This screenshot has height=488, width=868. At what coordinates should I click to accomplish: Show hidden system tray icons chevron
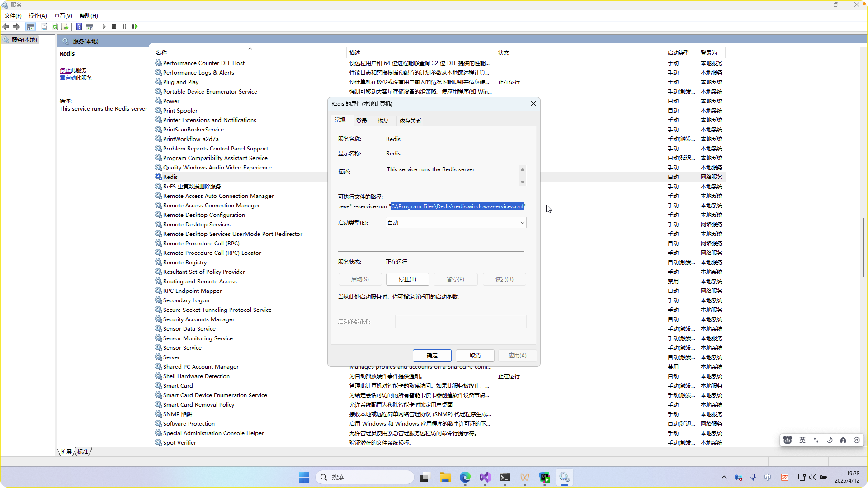tap(724, 477)
